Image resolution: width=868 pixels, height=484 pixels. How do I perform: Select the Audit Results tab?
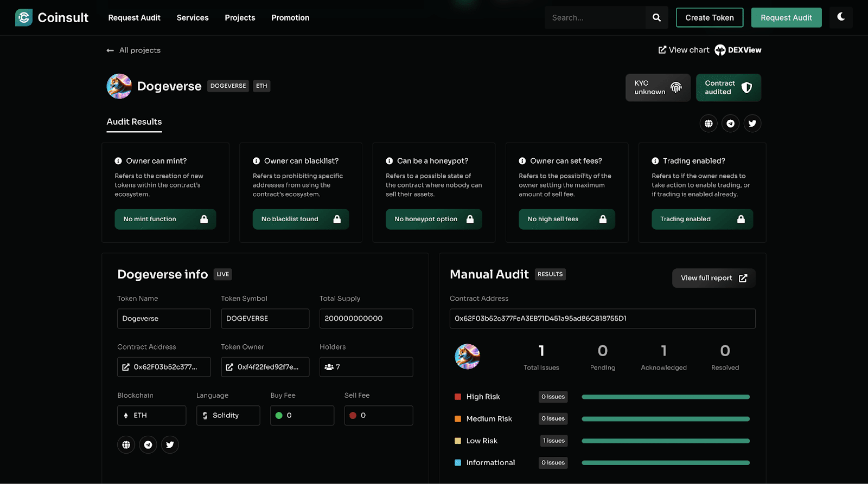click(134, 122)
